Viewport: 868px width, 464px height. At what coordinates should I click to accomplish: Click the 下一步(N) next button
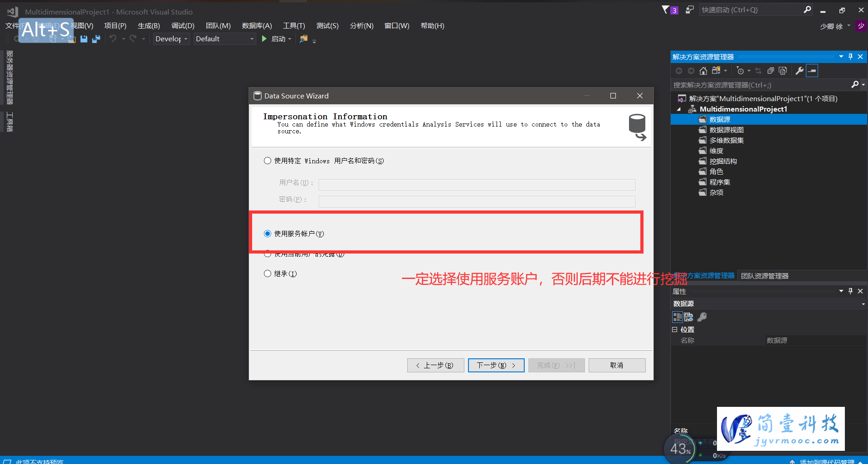click(496, 365)
